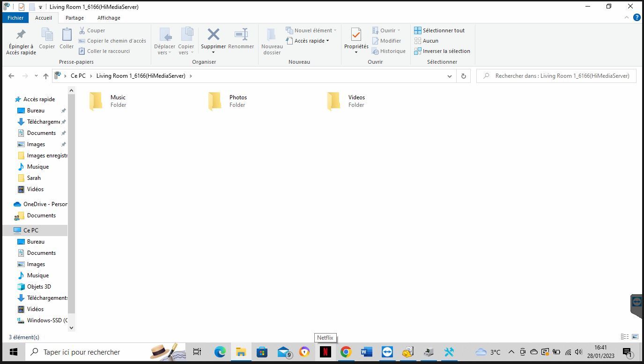The image size is (644, 364).
Task: Open Microsoft Edge from taskbar
Action: (x=220, y=352)
